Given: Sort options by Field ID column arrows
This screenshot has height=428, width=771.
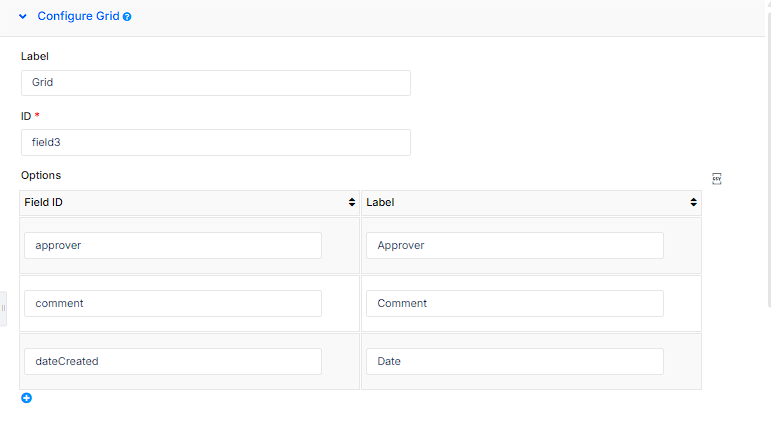Looking at the screenshot, I should [352, 202].
